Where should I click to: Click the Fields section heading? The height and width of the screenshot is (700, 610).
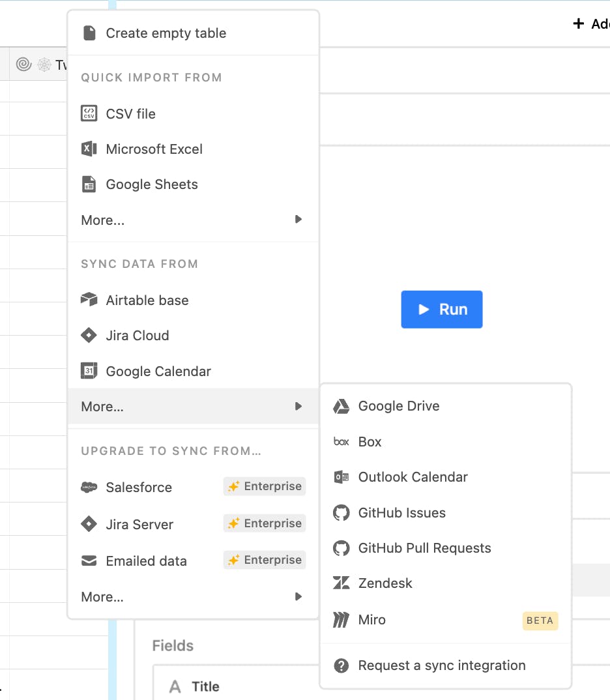pyautogui.click(x=173, y=645)
